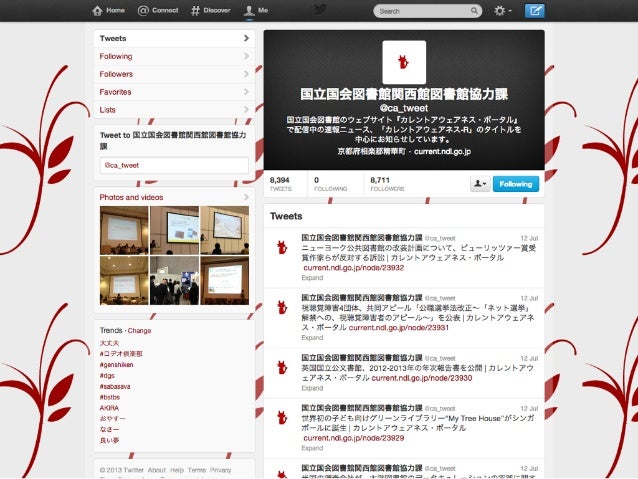Open the top right photo thumbnail
The image size is (638, 479).
225,230
